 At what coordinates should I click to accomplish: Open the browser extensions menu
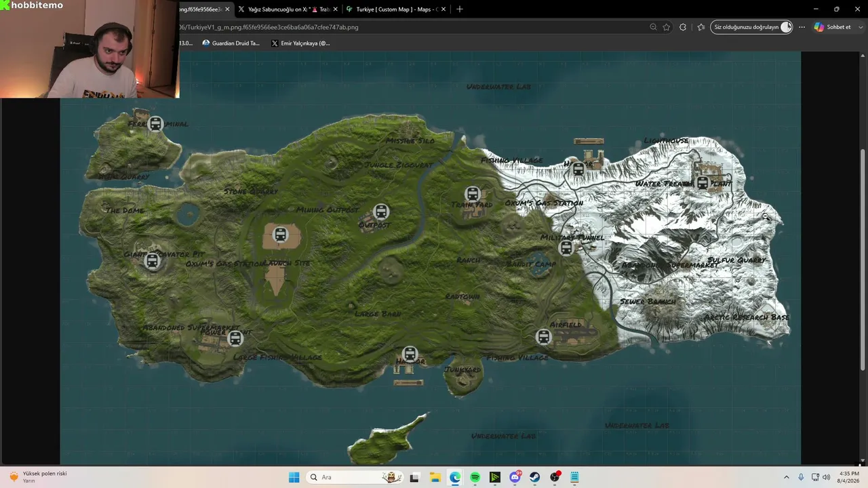(683, 27)
